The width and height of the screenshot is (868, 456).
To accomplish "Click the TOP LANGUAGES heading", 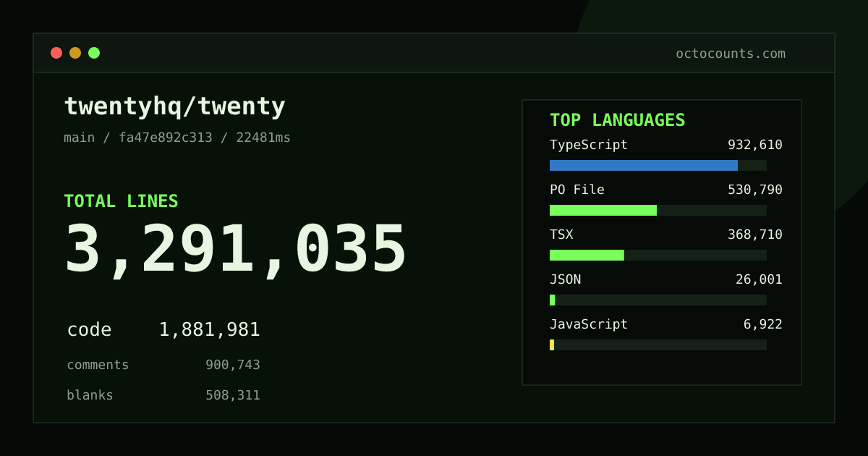I will pos(618,120).
